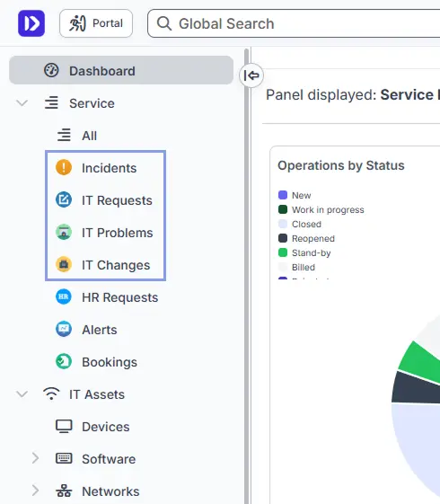The image size is (440, 504).
Task: Click the blue HR icon
Action: [64, 296]
